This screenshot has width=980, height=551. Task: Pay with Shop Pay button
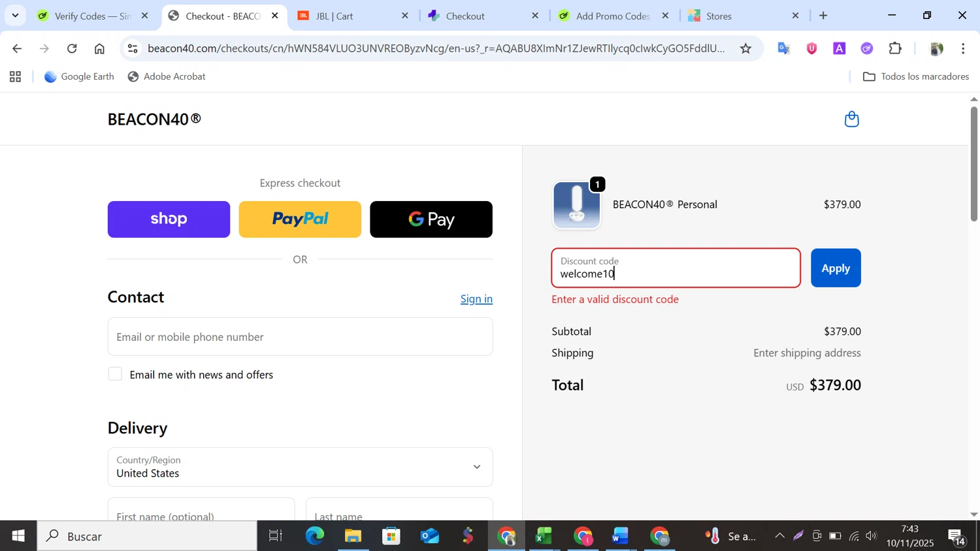click(x=169, y=219)
